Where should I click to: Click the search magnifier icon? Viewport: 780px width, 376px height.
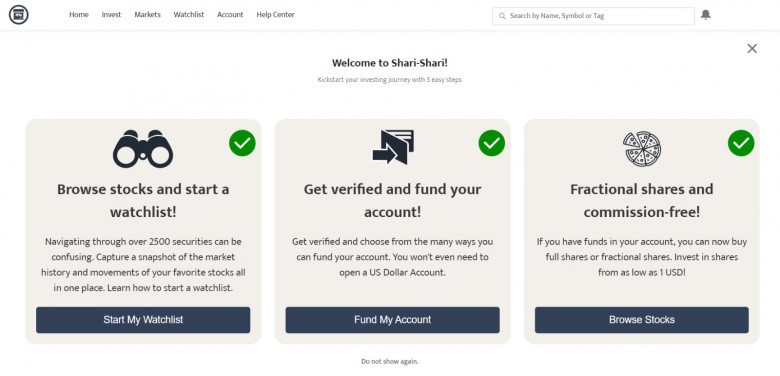pyautogui.click(x=502, y=16)
